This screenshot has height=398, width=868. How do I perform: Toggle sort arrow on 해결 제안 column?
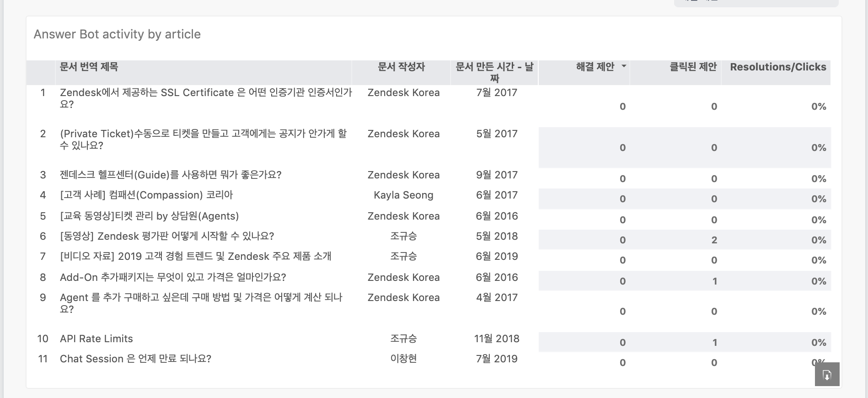(624, 67)
